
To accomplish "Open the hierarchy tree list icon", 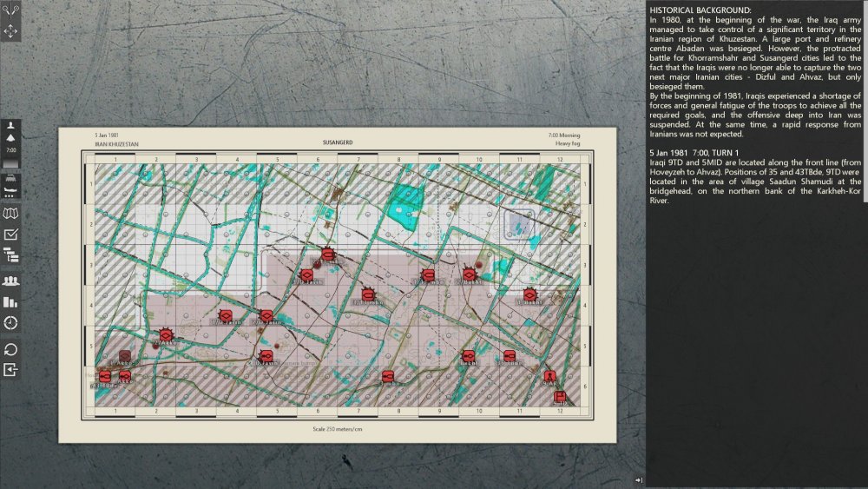I will pos(11,255).
